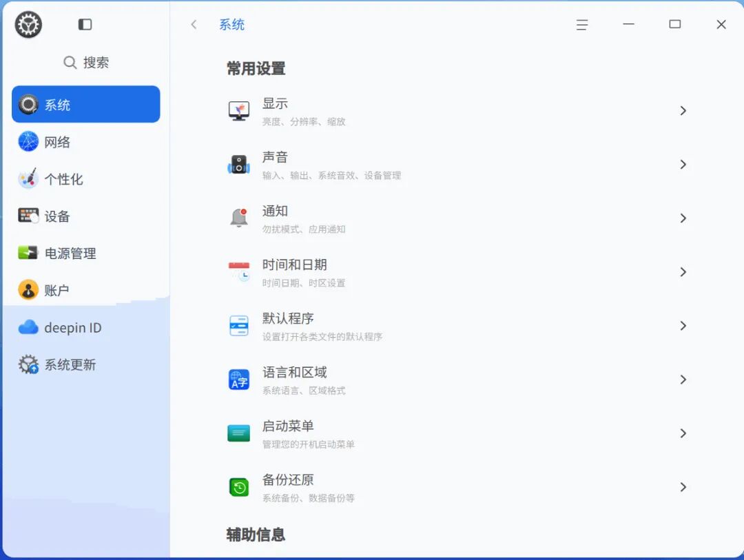Click subtitle 时间日期、时区设置
Viewport: 744px width, 560px height.
pyautogui.click(x=304, y=283)
